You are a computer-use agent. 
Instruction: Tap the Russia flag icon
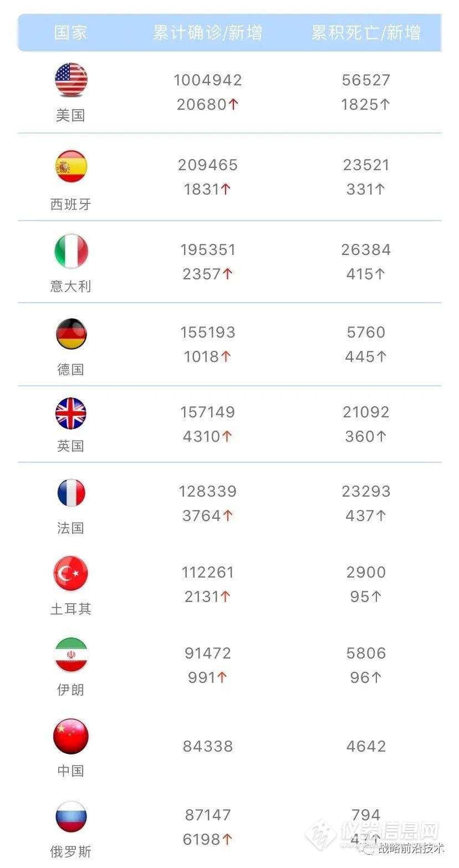coord(71,817)
